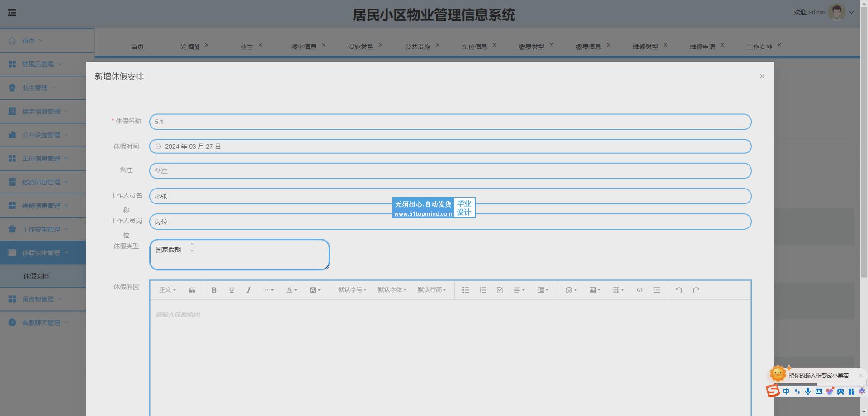868x416 pixels.
Task: Click into the 休假原因 editor body
Action: [x=450, y=357]
